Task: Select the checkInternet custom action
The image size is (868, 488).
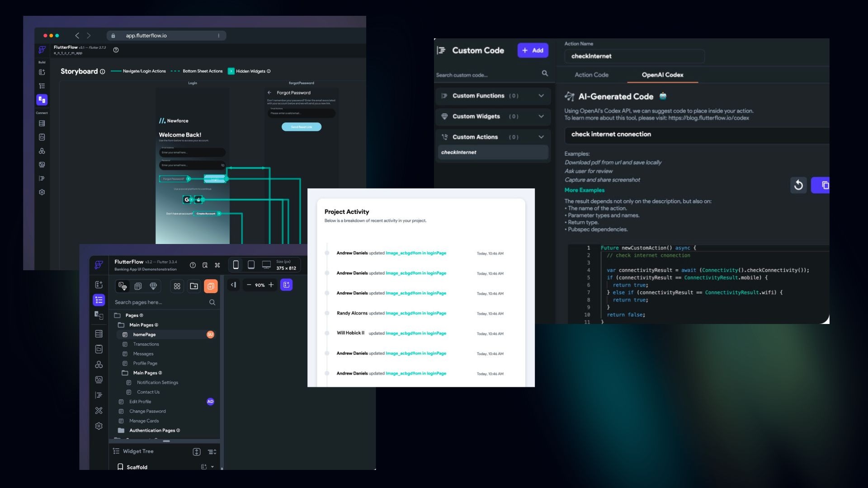Action: (459, 152)
